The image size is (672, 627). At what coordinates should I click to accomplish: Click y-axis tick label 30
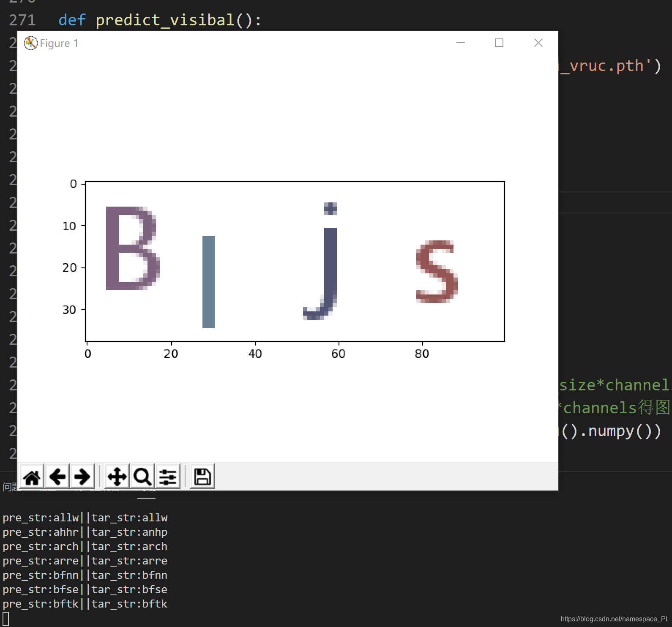tap(69, 310)
